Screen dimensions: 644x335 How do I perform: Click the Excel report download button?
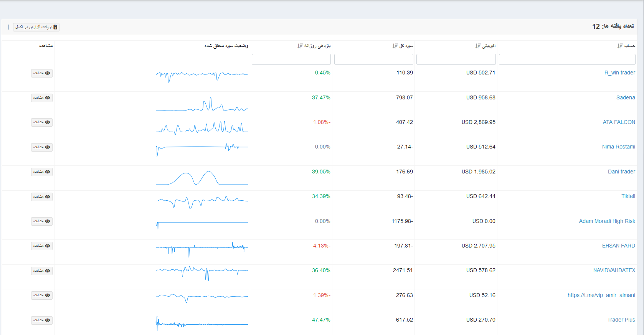tap(36, 27)
